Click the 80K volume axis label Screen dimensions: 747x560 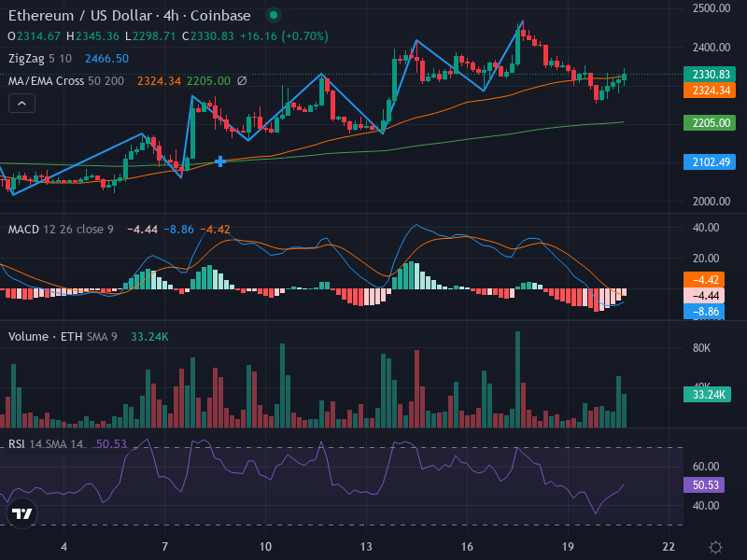coord(702,348)
